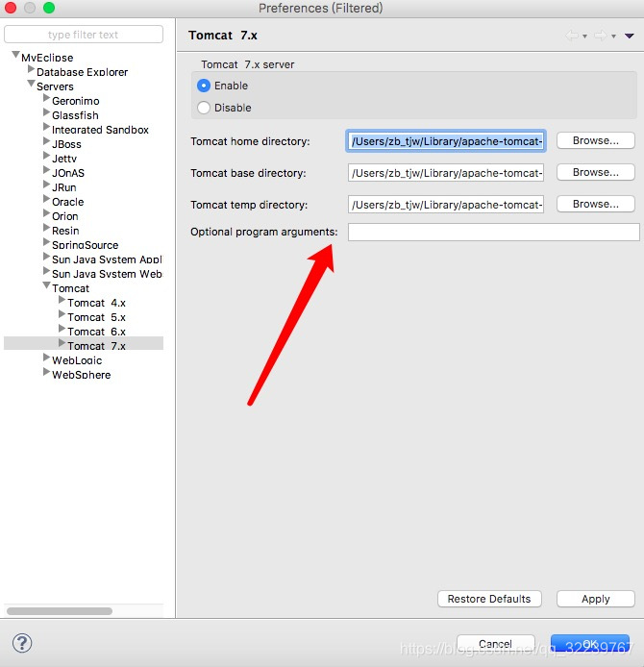
Task: Browse for the Tomcat home directory
Action: click(596, 140)
